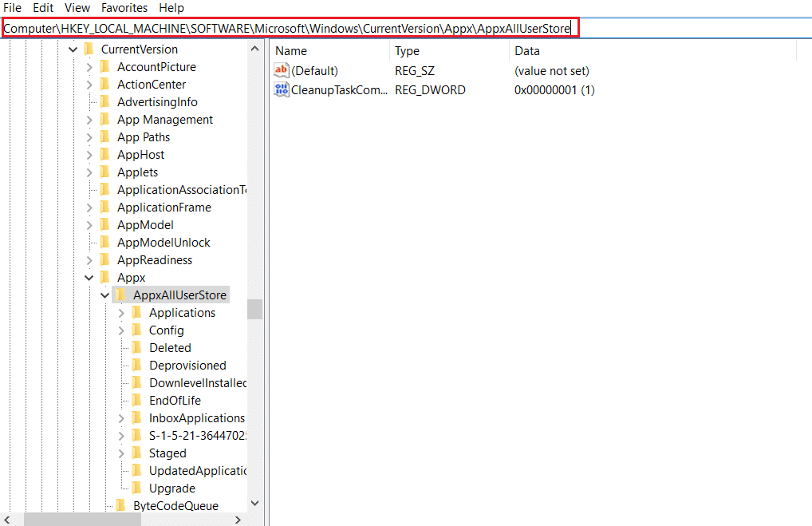Expand the AccountPicture key
Viewport: 812px width, 526px height.
click(x=89, y=67)
